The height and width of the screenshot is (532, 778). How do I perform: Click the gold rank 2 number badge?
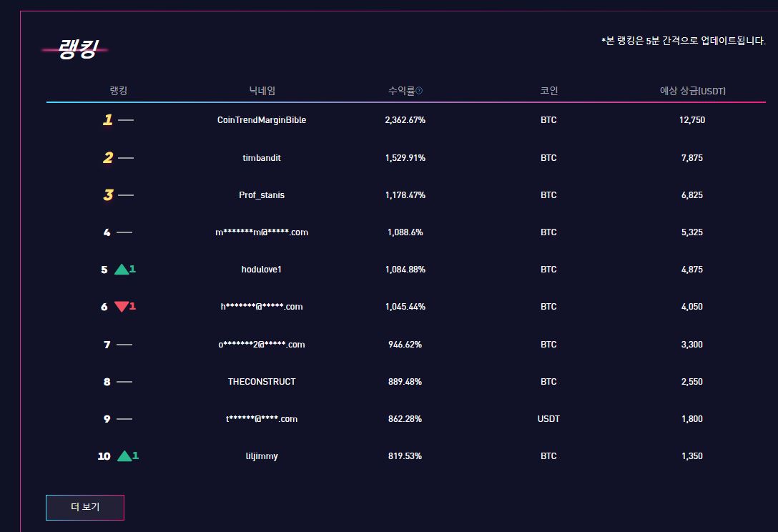pyautogui.click(x=107, y=158)
